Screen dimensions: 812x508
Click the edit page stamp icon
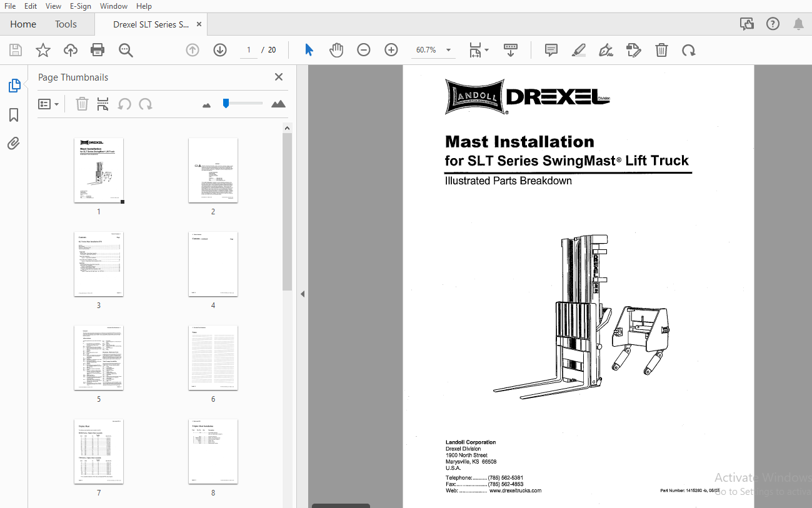pyautogui.click(x=634, y=50)
